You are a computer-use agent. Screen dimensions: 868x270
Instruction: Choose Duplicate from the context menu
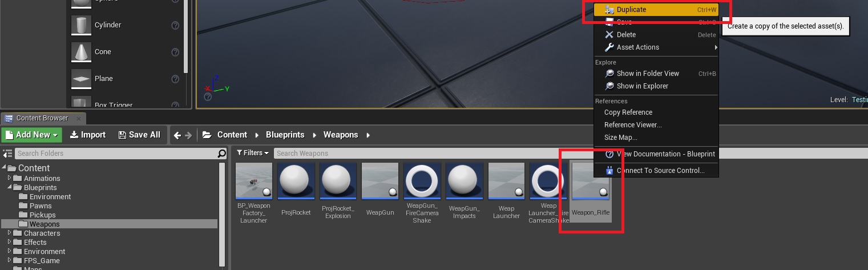631,10
